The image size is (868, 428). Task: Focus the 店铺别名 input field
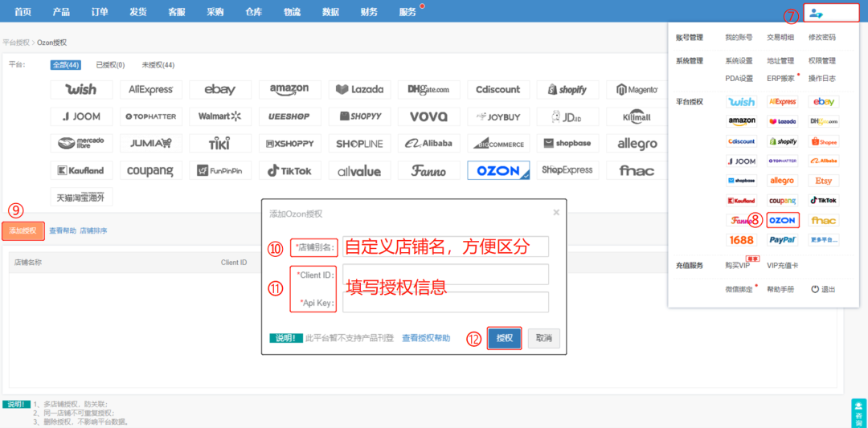pyautogui.click(x=445, y=247)
